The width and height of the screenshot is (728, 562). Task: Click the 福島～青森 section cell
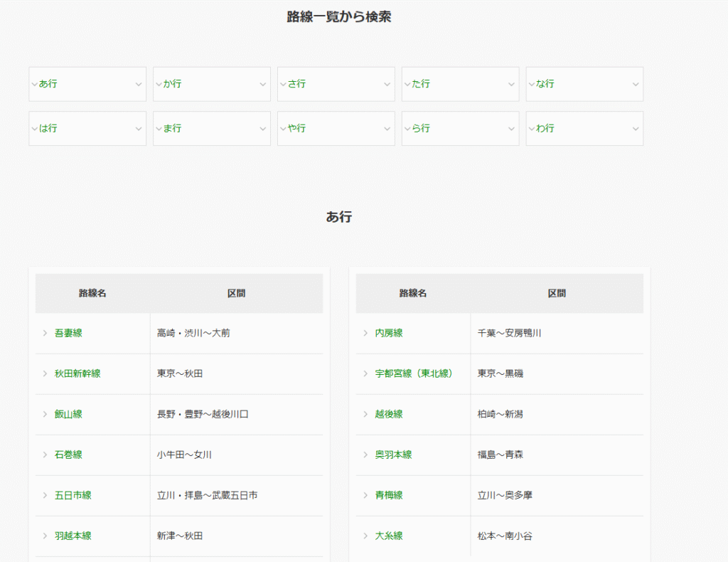pyautogui.click(x=557, y=455)
